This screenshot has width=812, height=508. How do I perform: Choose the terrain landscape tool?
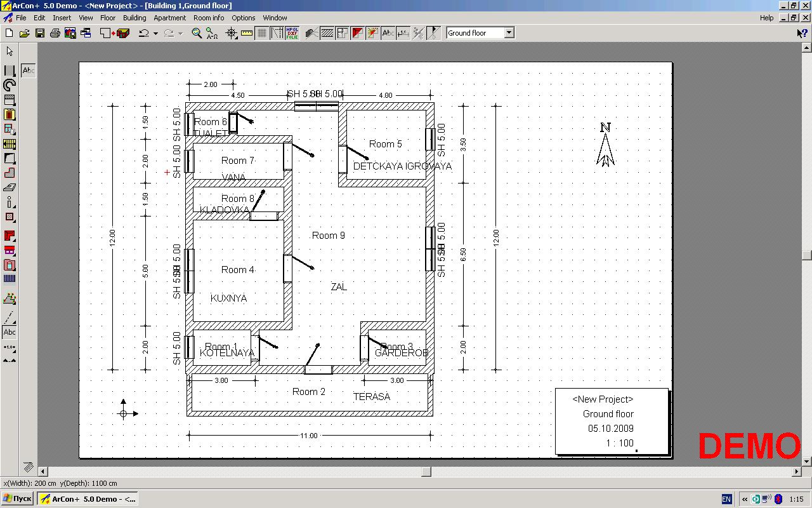coord(10,298)
